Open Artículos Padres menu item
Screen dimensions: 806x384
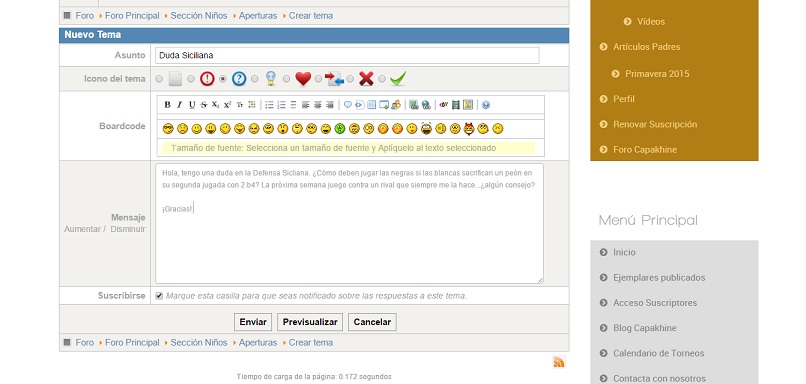click(646, 47)
